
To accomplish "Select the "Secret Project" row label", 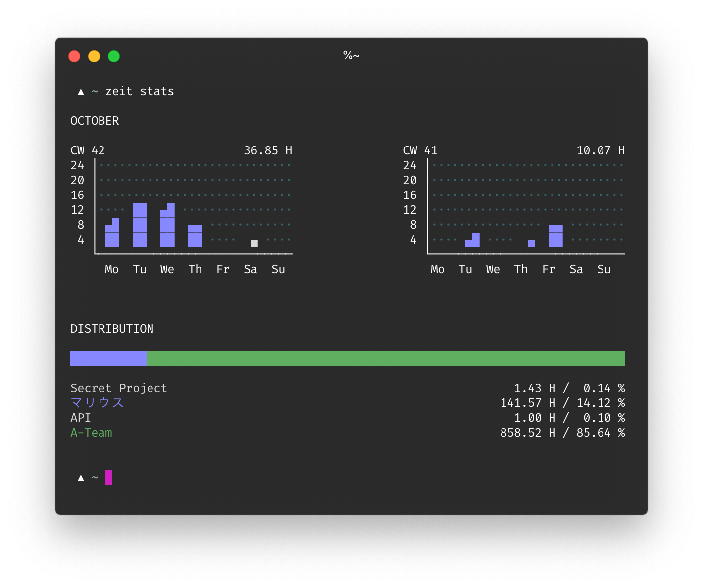I will (x=119, y=388).
